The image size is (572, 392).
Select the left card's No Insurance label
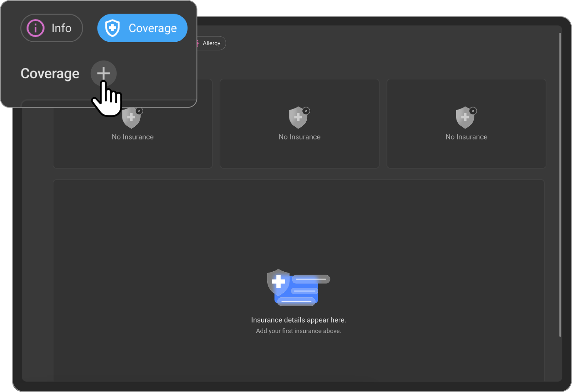tap(133, 137)
